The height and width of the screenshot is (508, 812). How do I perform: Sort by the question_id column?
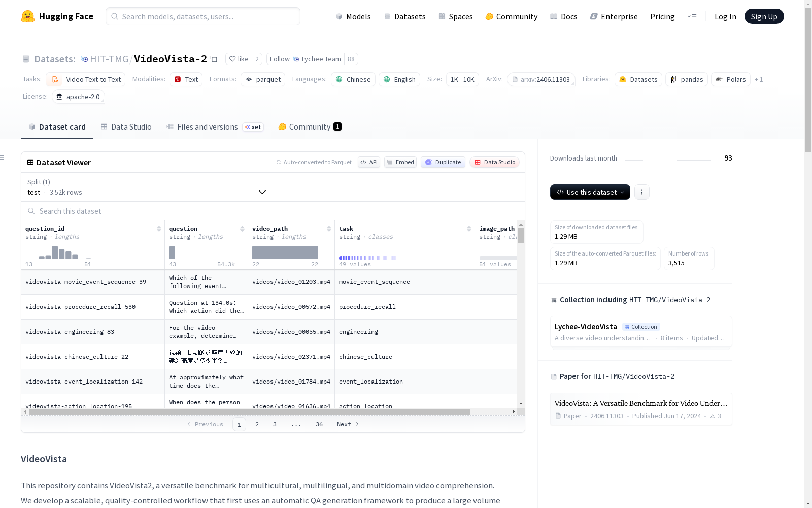(x=159, y=229)
